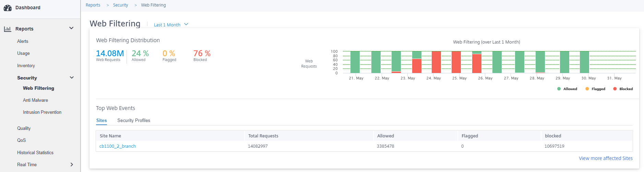The height and width of the screenshot is (172, 644).
Task: Switch to the Security Profiles tab
Action: [x=134, y=120]
